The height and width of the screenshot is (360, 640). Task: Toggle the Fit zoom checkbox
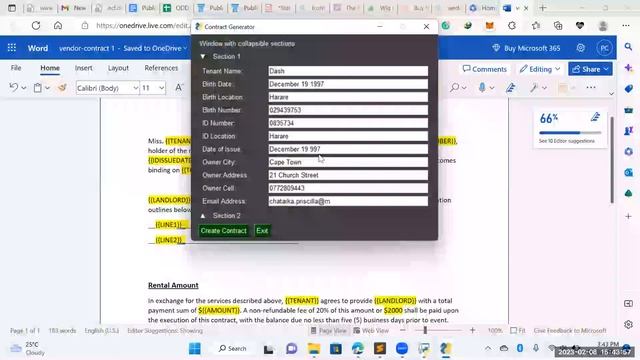point(513,330)
